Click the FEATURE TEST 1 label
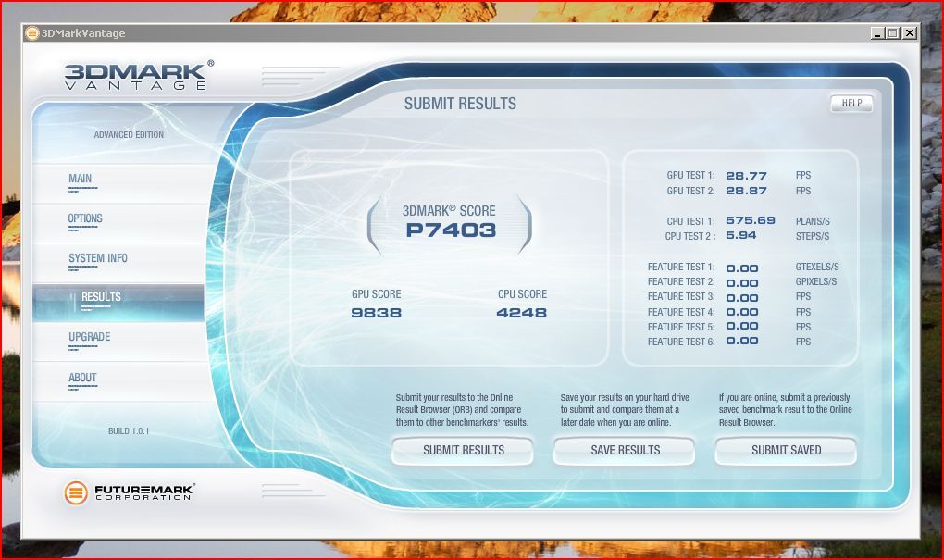The width and height of the screenshot is (944, 560). [681, 267]
